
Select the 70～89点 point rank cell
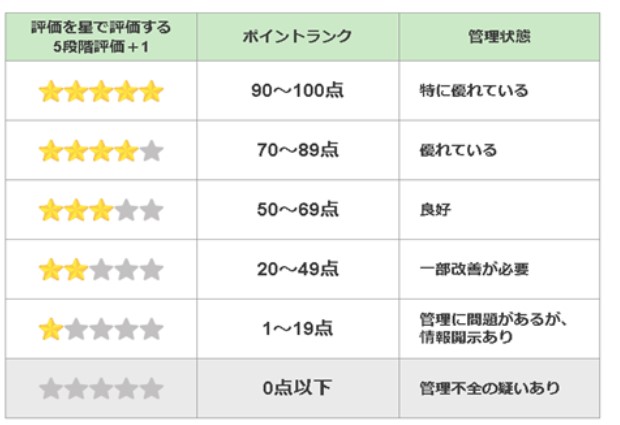click(297, 150)
